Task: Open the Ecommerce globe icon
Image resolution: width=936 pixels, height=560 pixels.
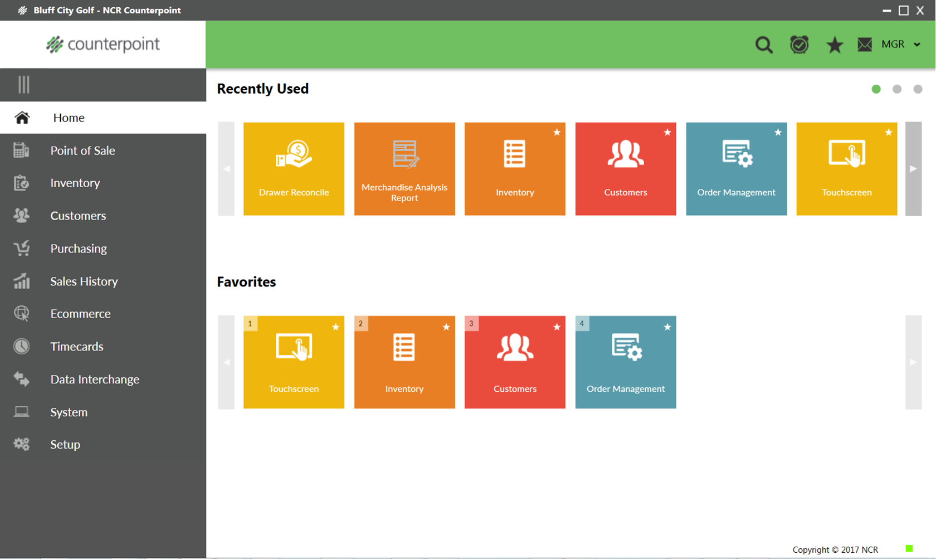Action: pyautogui.click(x=22, y=313)
